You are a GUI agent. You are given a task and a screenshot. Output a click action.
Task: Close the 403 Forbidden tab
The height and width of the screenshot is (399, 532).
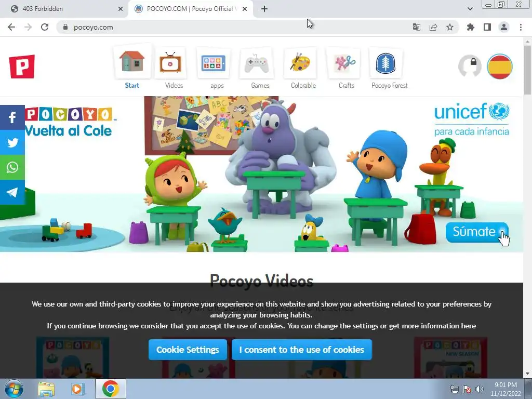[121, 9]
